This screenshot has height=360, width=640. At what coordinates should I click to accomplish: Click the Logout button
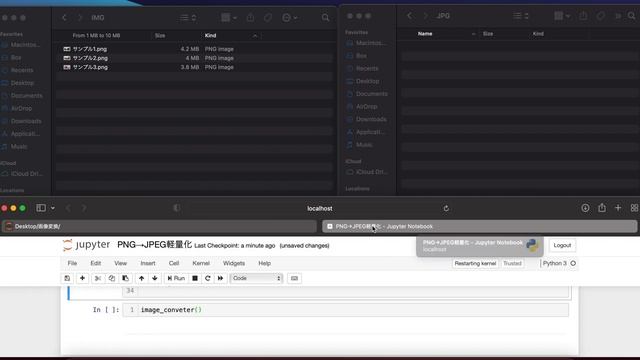pos(562,245)
